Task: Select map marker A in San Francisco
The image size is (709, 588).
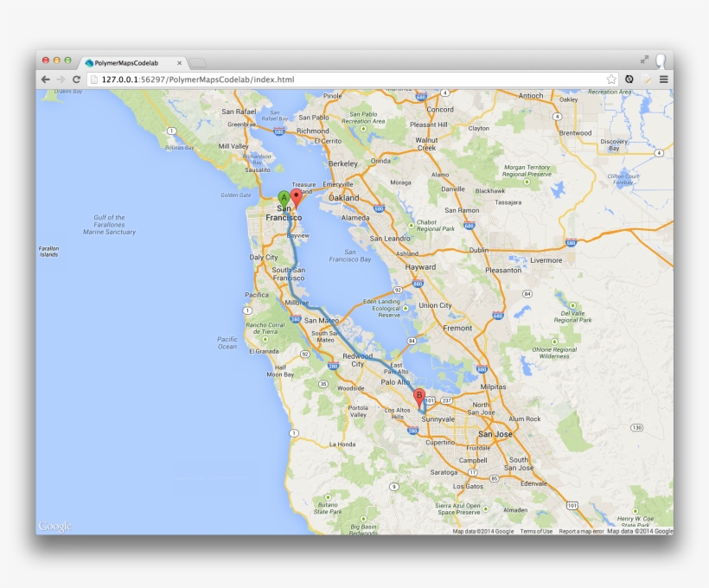Action: 285,198
